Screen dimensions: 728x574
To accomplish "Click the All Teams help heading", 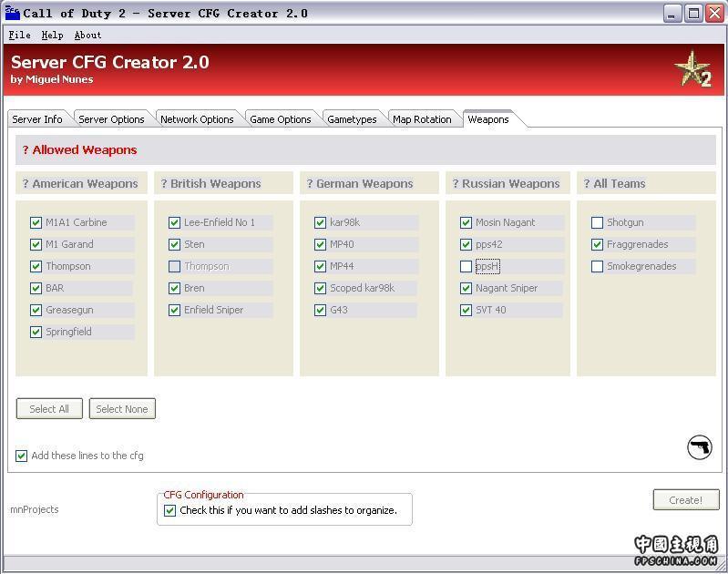I will coord(615,183).
